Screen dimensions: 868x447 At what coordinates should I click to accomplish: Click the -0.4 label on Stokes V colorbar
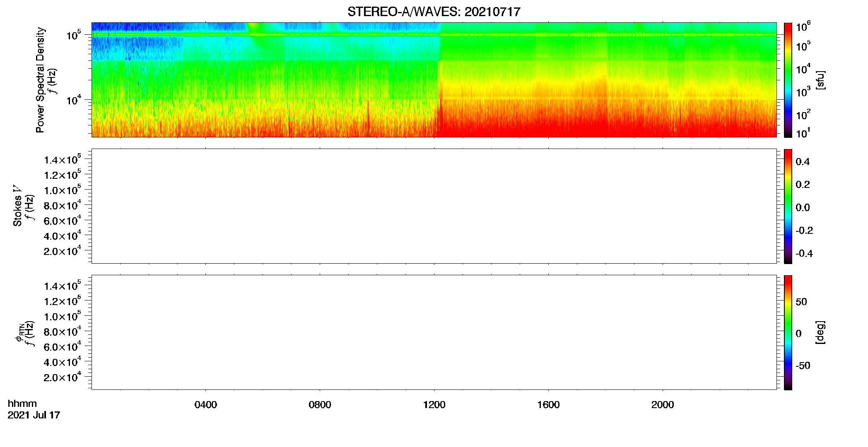(x=804, y=254)
